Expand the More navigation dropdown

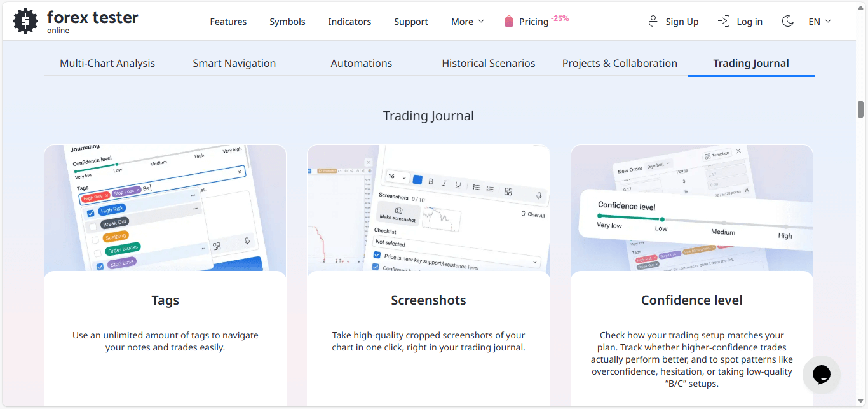[x=467, y=22]
